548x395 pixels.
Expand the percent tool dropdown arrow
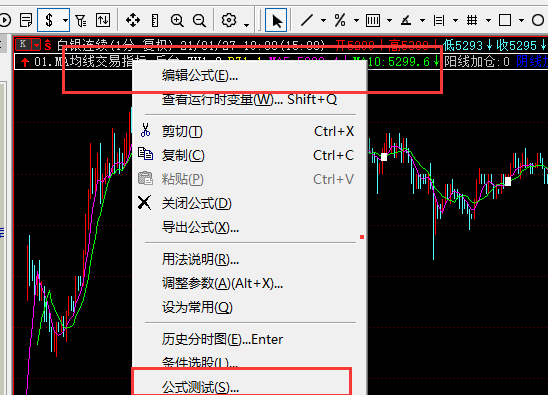[356, 20]
